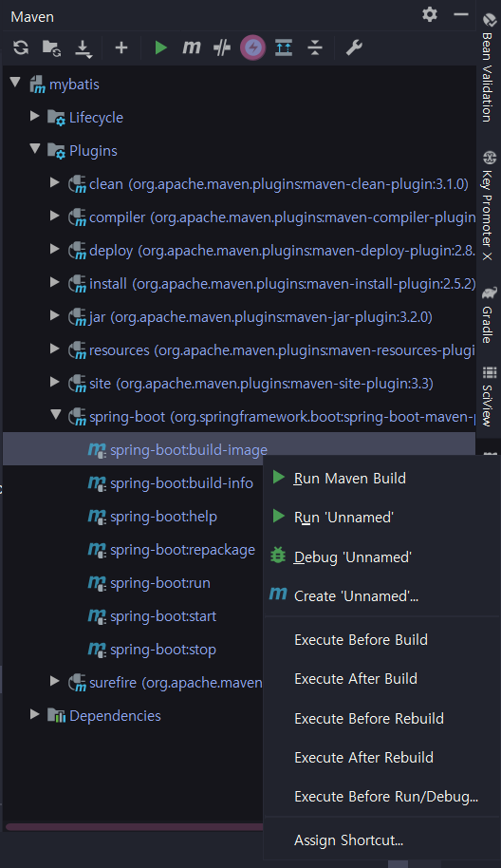Select the Plugins folder icon

[x=56, y=151]
